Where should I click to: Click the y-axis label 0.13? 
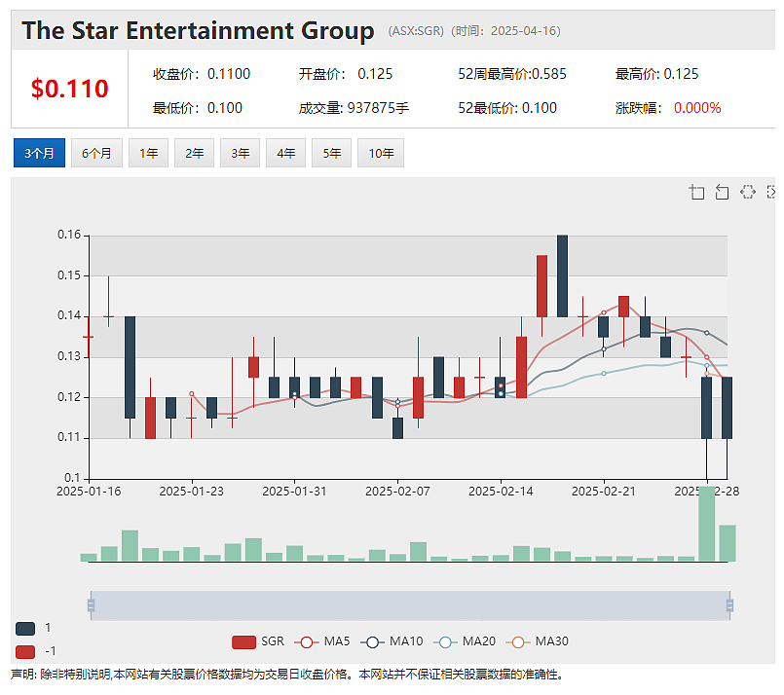pos(69,356)
